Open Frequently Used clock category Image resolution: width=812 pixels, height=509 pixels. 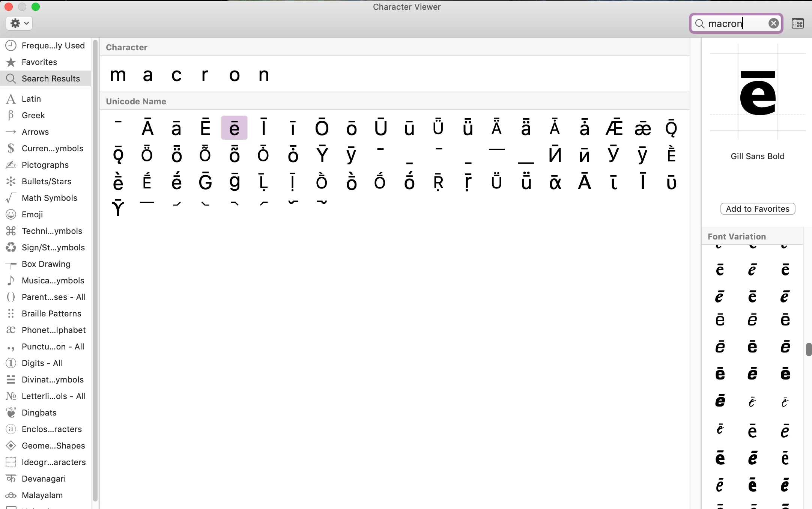(x=53, y=45)
